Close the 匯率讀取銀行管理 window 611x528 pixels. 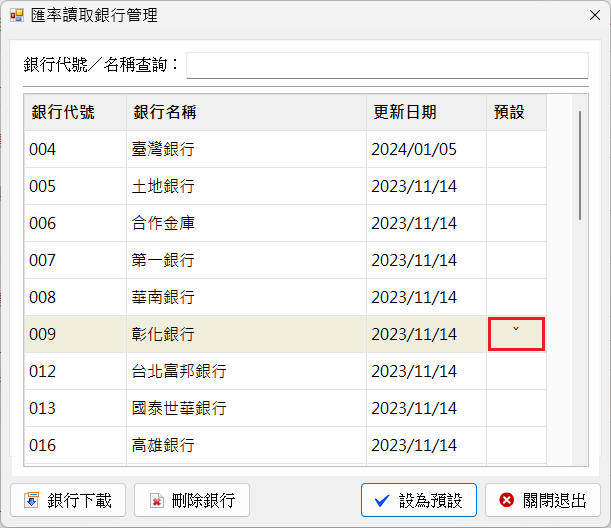point(595,16)
